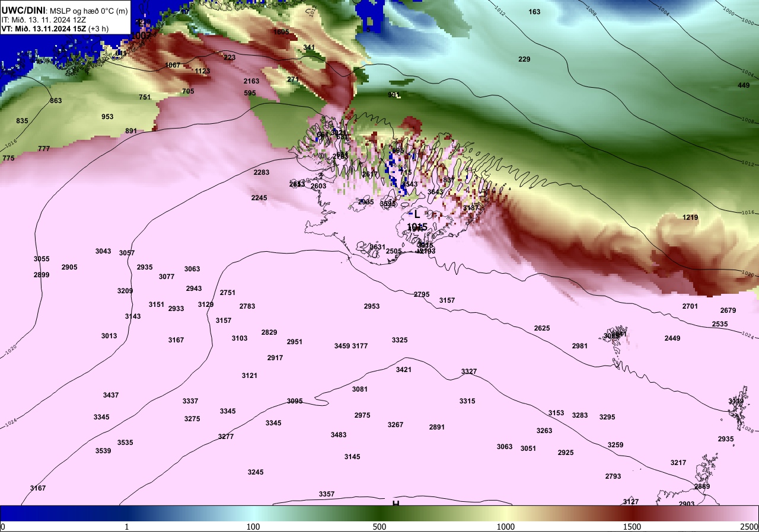The width and height of the screenshot is (759, 532).
Task: Click the map value '2449'
Action: click(672, 338)
